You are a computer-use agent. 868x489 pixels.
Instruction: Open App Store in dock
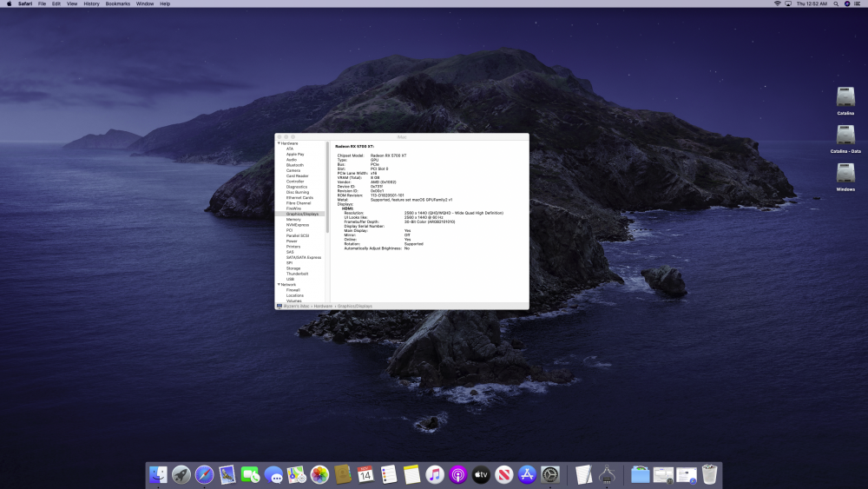[527, 474]
